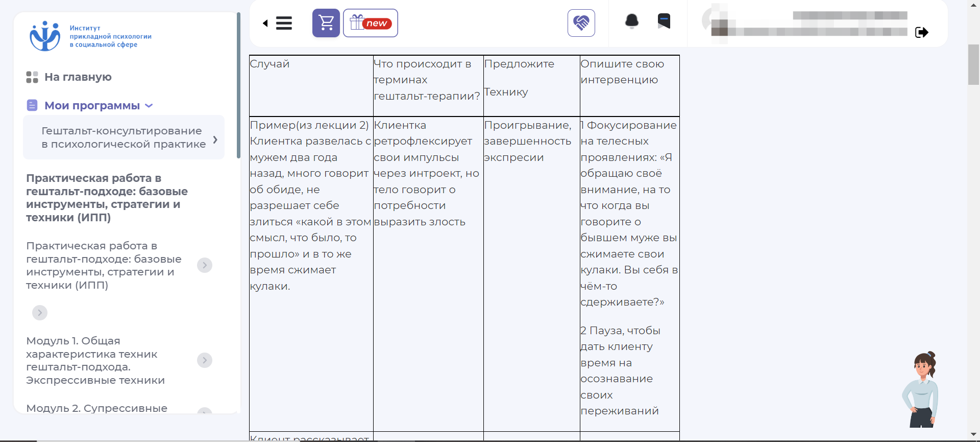980x442 pixels.
Task: Click the page vertical scrollbar thumb
Action: click(973, 64)
